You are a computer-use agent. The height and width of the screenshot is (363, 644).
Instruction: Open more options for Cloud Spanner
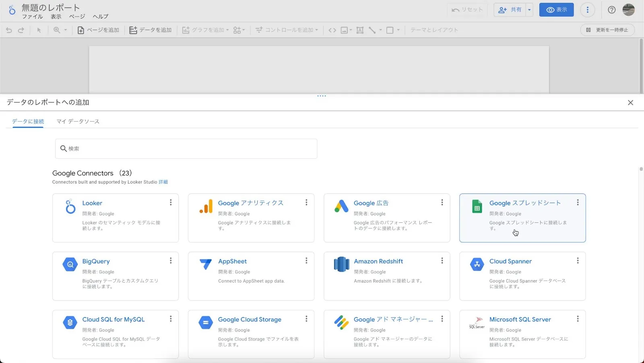point(578,261)
